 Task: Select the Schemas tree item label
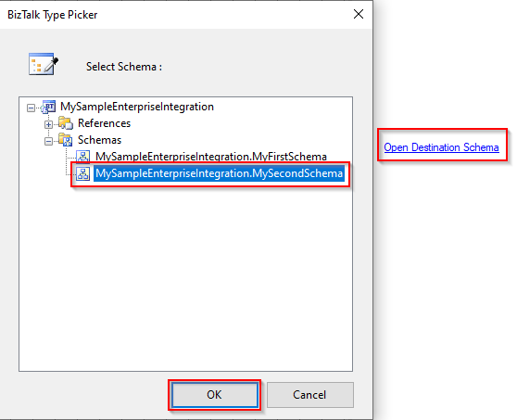(99, 140)
